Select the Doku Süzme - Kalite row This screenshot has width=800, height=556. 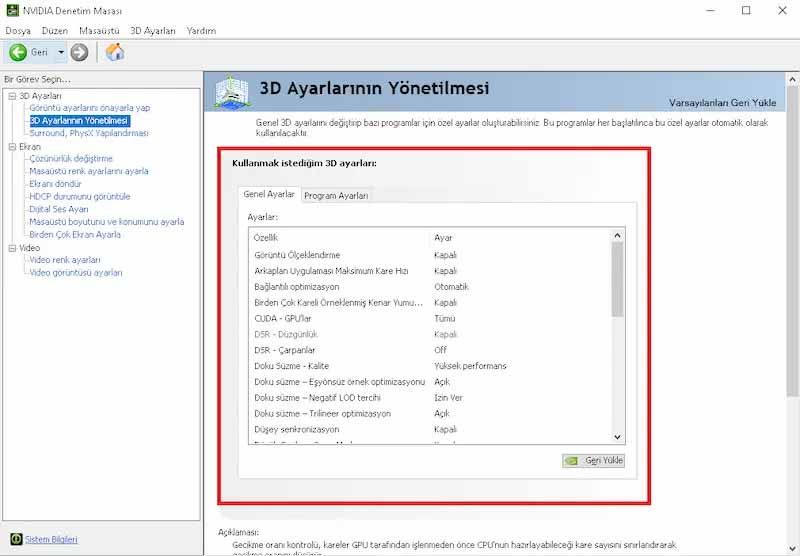coord(430,366)
